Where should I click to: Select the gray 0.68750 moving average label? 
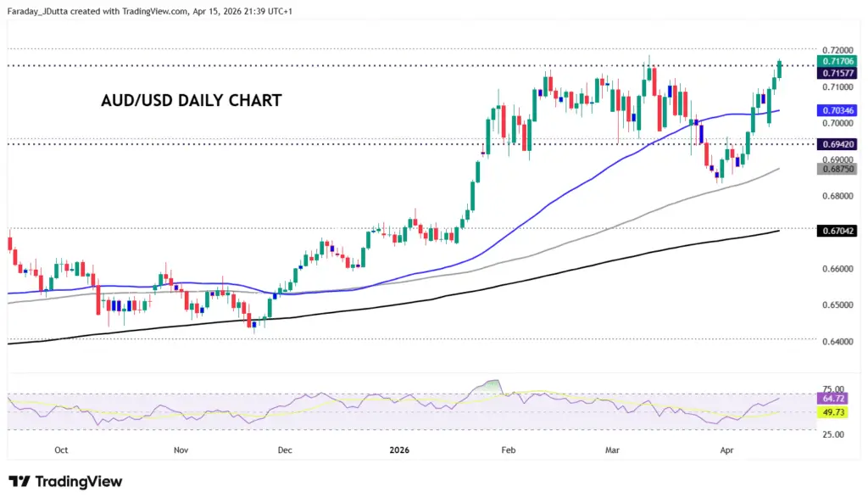coord(836,169)
